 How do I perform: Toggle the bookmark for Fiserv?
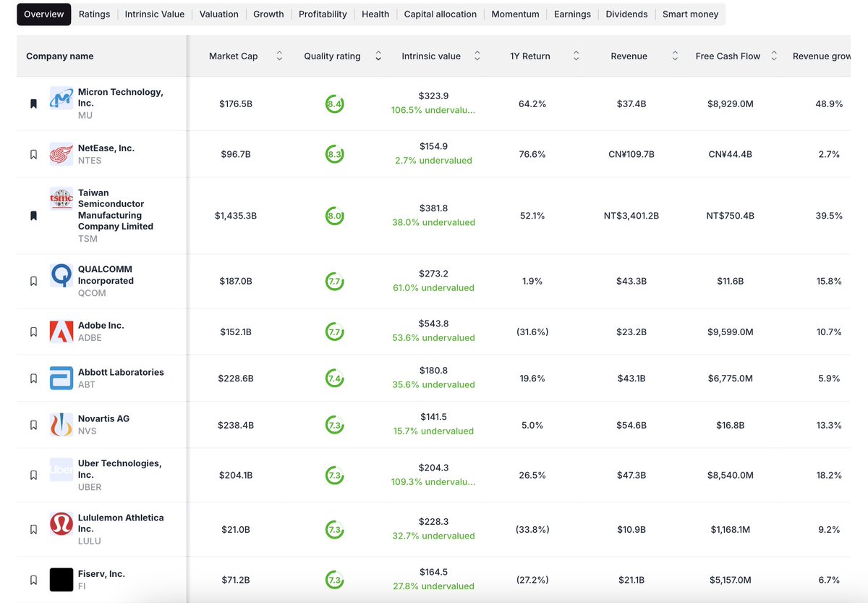point(33,580)
